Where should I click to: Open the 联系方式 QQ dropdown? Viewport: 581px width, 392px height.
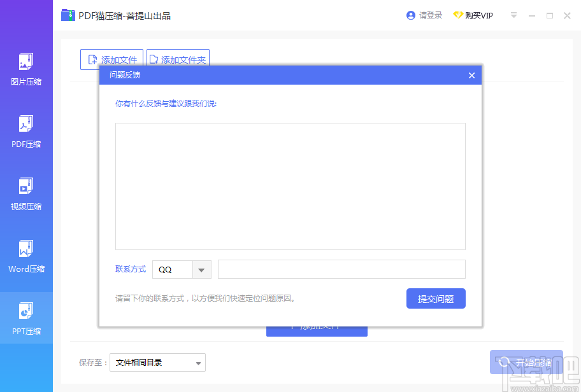pyautogui.click(x=202, y=269)
